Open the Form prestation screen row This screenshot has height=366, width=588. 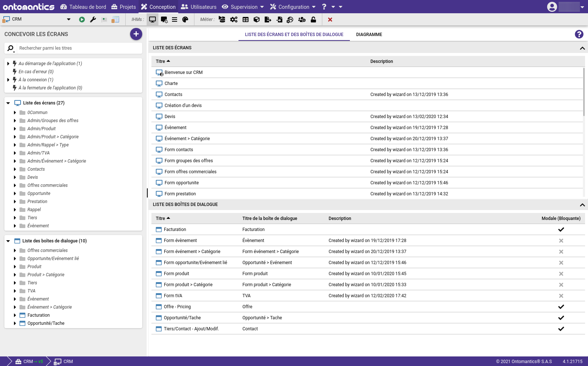[367, 194]
